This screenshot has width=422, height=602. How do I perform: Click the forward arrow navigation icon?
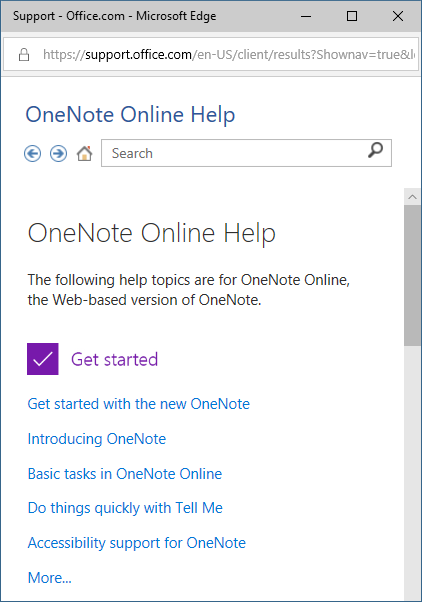point(58,154)
